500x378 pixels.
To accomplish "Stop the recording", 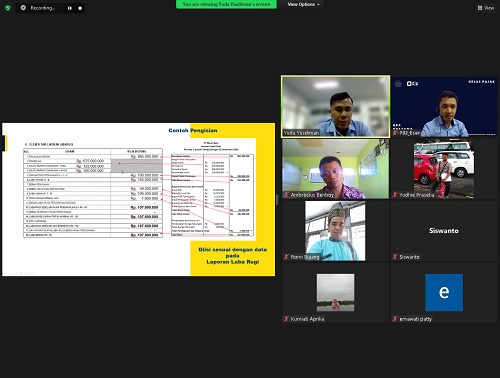I will tap(80, 8).
